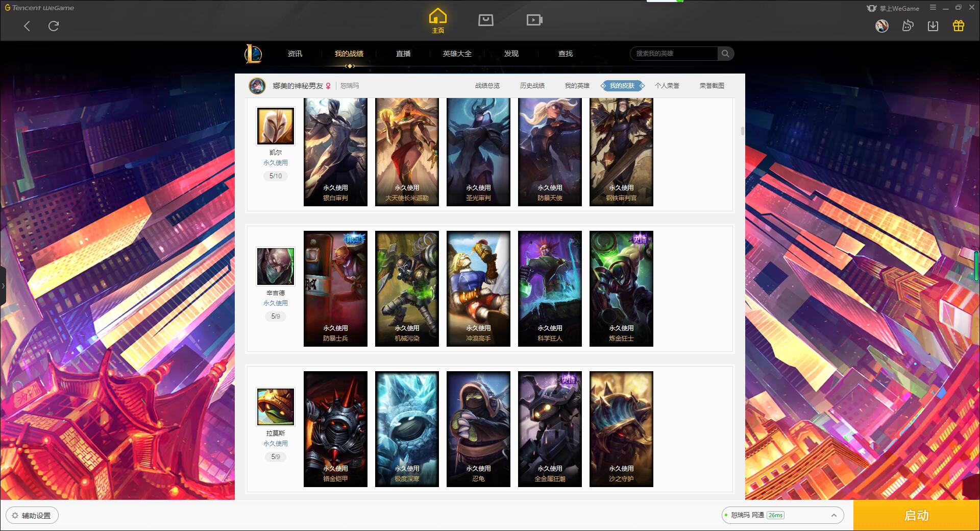The height and width of the screenshot is (531, 980).
Task: Expand the left side panel handle
Action: pos(3,285)
